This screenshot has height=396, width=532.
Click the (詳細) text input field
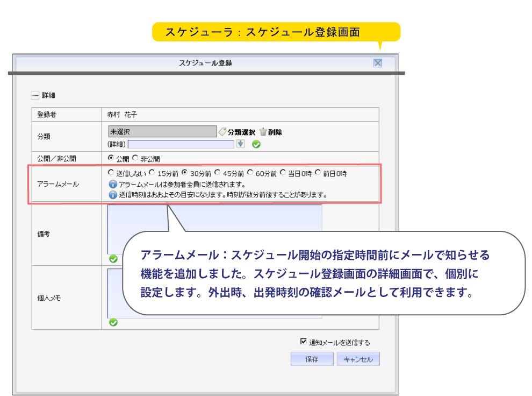(181, 144)
